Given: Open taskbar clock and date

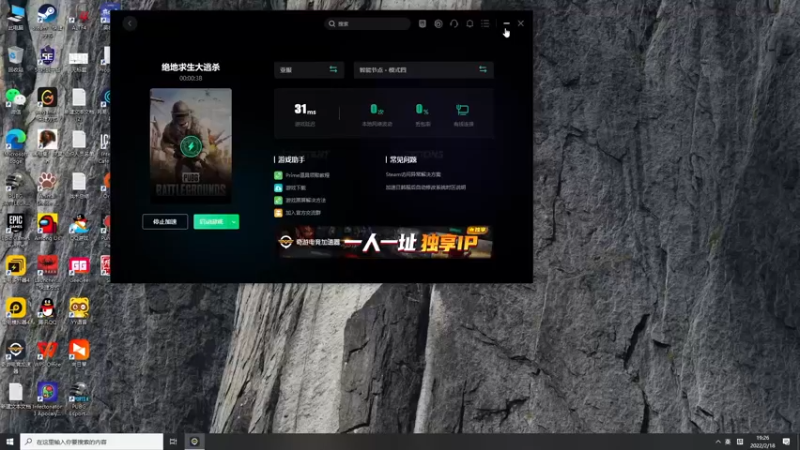Looking at the screenshot, I should (762, 442).
